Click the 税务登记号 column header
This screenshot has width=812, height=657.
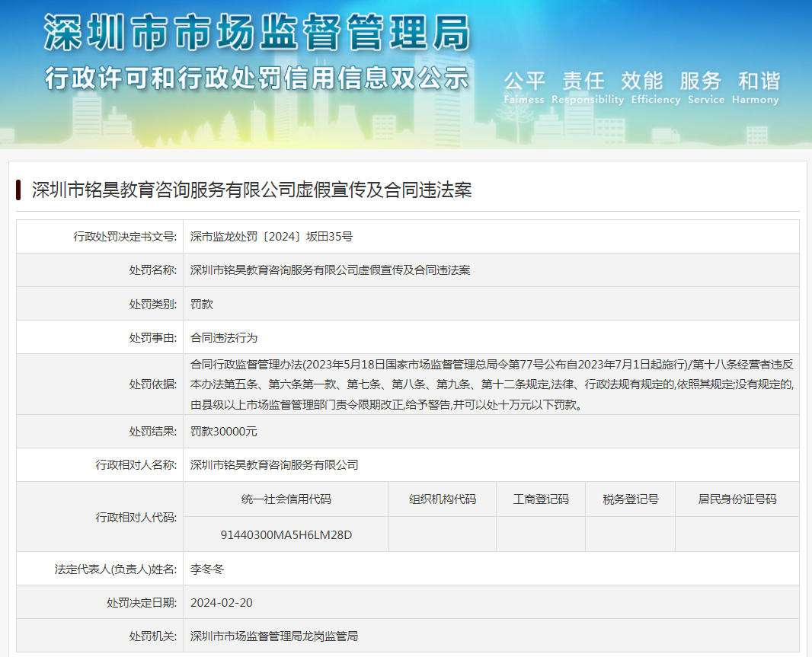tap(630, 499)
